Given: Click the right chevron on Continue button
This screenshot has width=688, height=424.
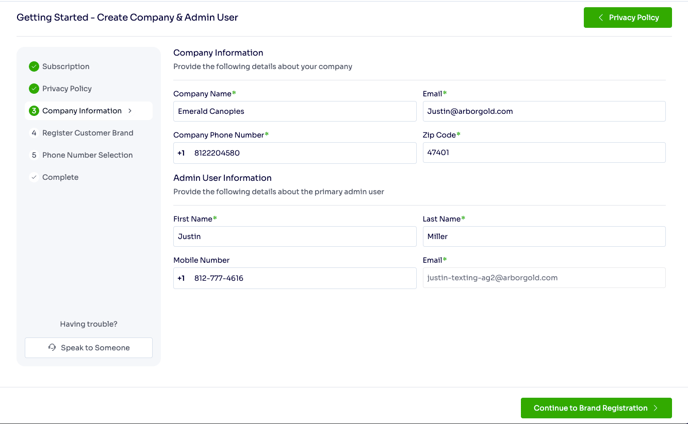Looking at the screenshot, I should (656, 408).
